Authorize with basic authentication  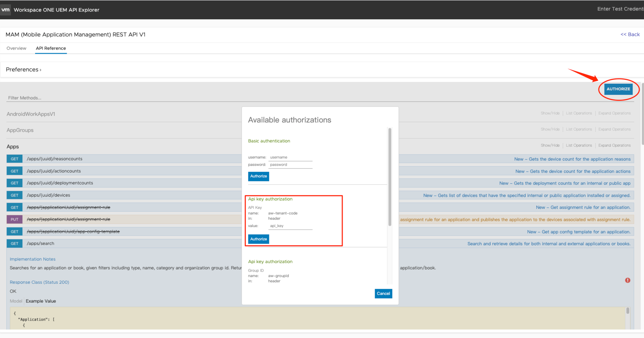pos(258,176)
